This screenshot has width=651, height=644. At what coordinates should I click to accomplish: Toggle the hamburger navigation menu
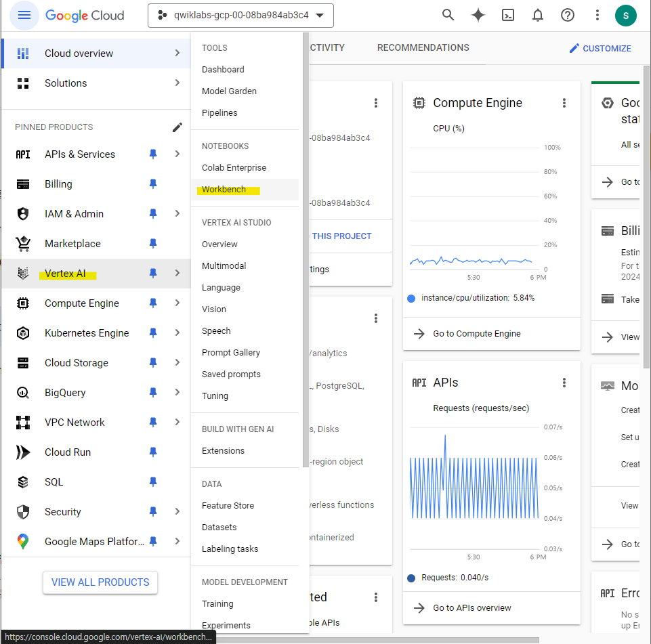pyautogui.click(x=24, y=16)
